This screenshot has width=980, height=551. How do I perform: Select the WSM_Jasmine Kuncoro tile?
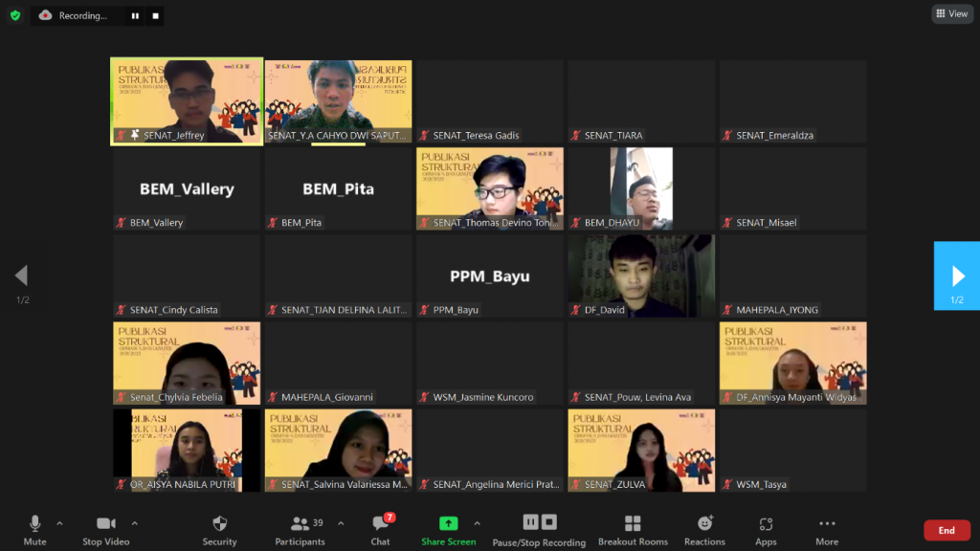tap(489, 363)
